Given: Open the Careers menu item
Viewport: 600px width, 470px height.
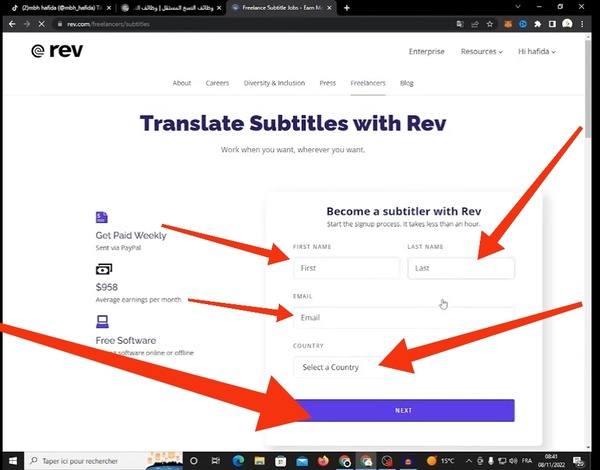Looking at the screenshot, I should tap(218, 83).
